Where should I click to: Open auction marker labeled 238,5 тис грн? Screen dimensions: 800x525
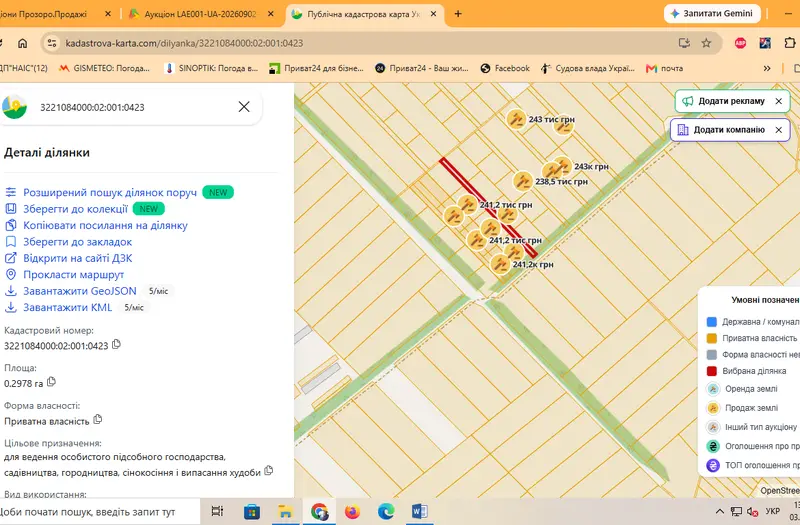522,181
